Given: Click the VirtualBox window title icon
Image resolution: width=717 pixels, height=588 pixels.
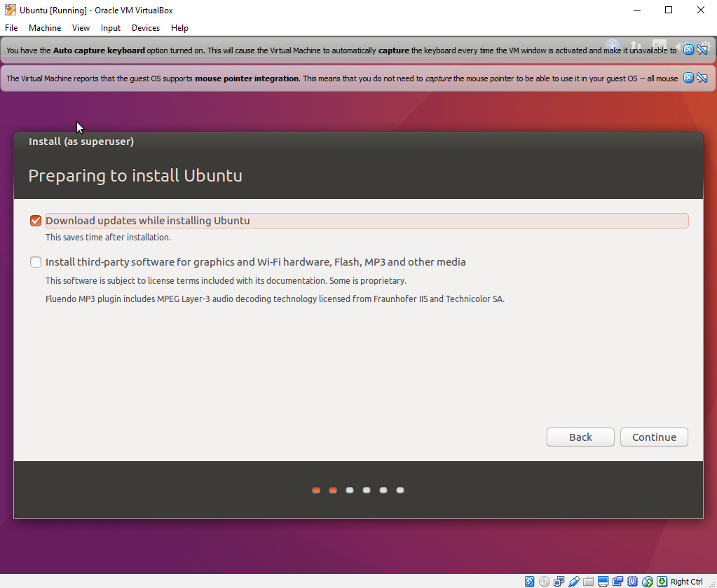Looking at the screenshot, I should click(x=10, y=10).
